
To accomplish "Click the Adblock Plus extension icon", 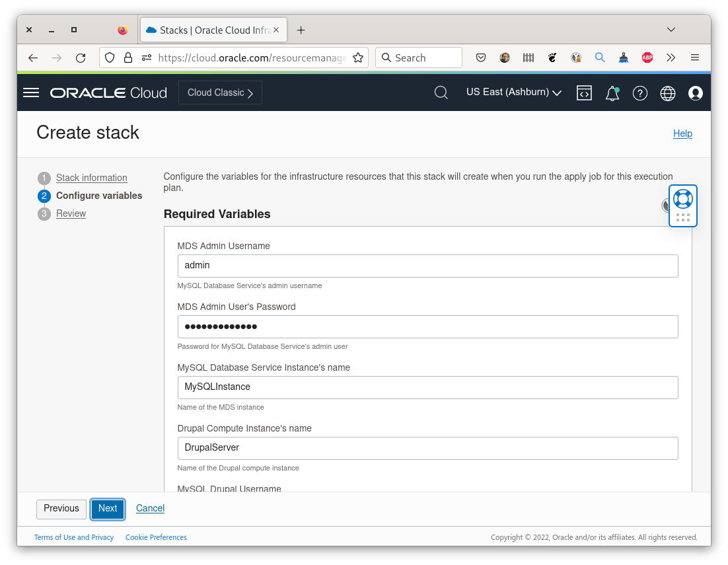I will coord(647,57).
